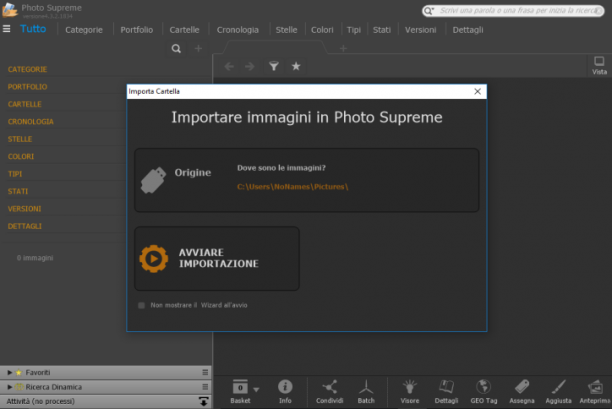
Task: Click the Photo Supreme app logo
Action: point(10,10)
